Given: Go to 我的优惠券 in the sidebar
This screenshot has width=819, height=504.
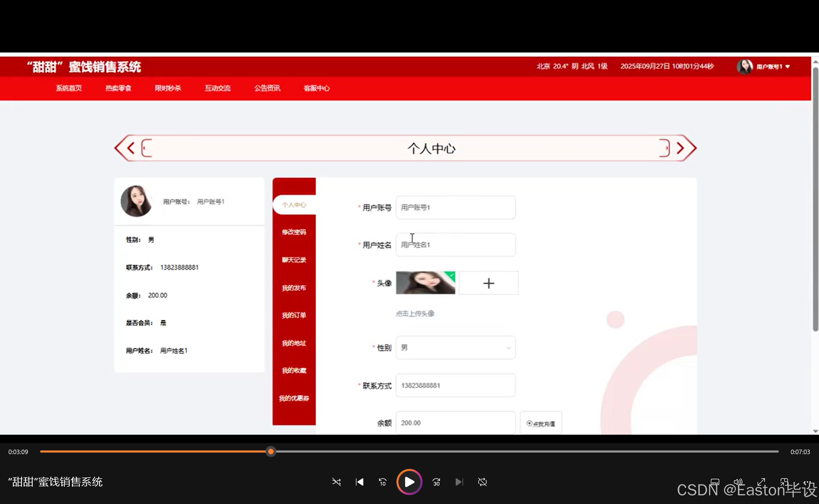Looking at the screenshot, I should (294, 398).
